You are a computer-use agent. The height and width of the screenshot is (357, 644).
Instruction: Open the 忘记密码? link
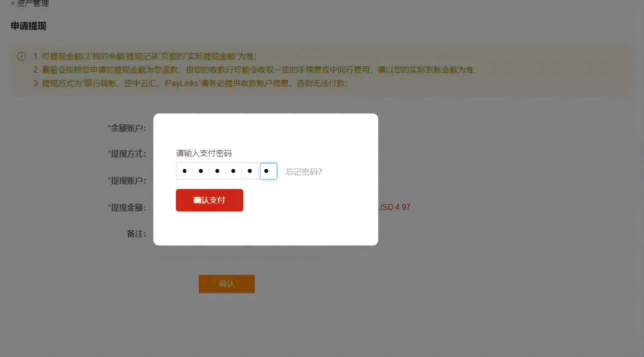(x=304, y=171)
